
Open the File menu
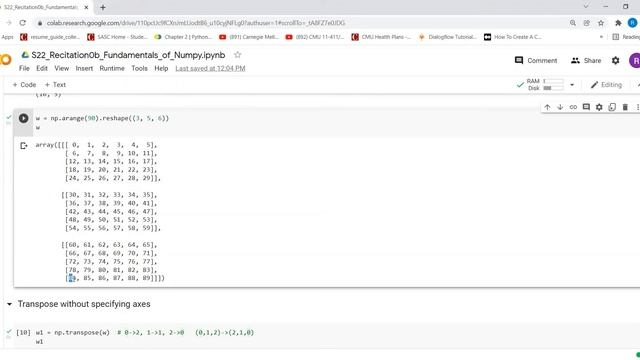[x=24, y=68]
